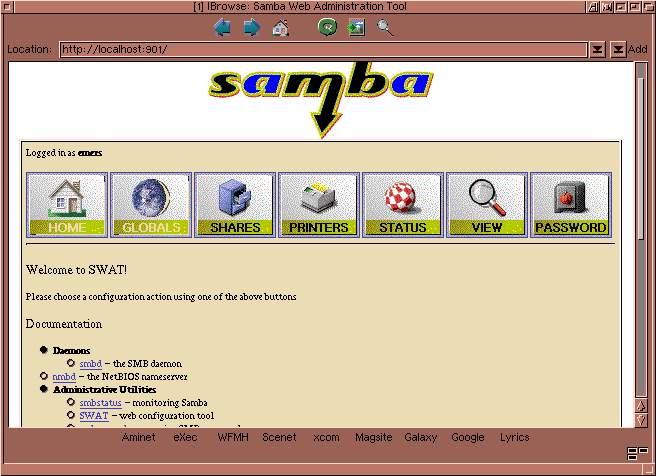
Task: Open the eXec bookmark
Action: click(185, 437)
